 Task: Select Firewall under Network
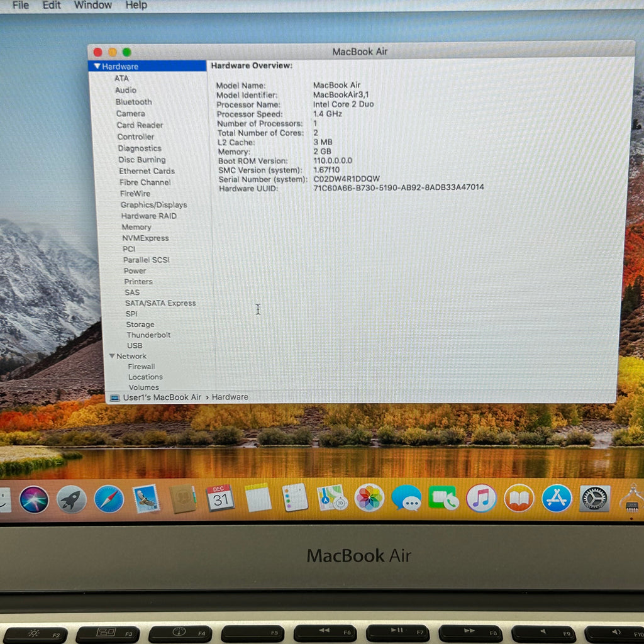tap(142, 367)
